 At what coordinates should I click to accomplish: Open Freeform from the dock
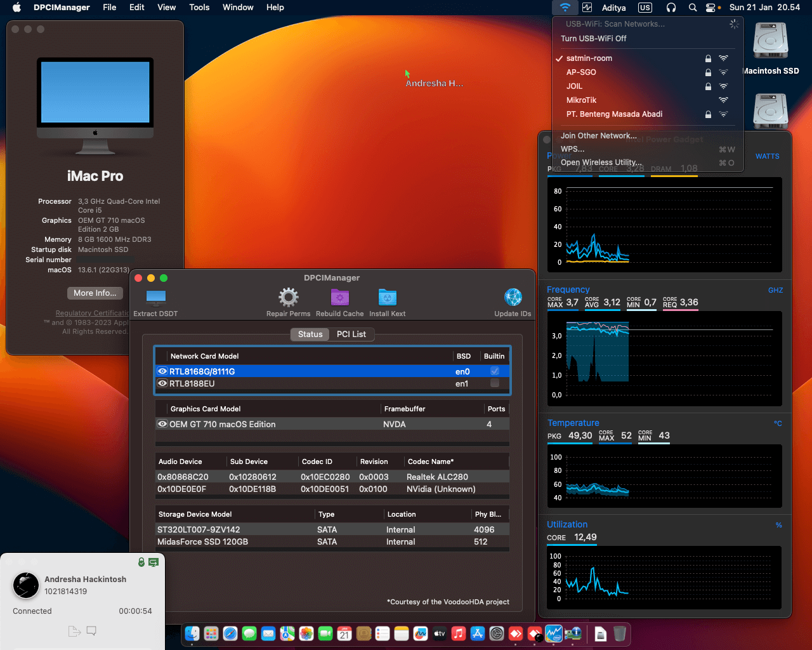tap(421, 633)
